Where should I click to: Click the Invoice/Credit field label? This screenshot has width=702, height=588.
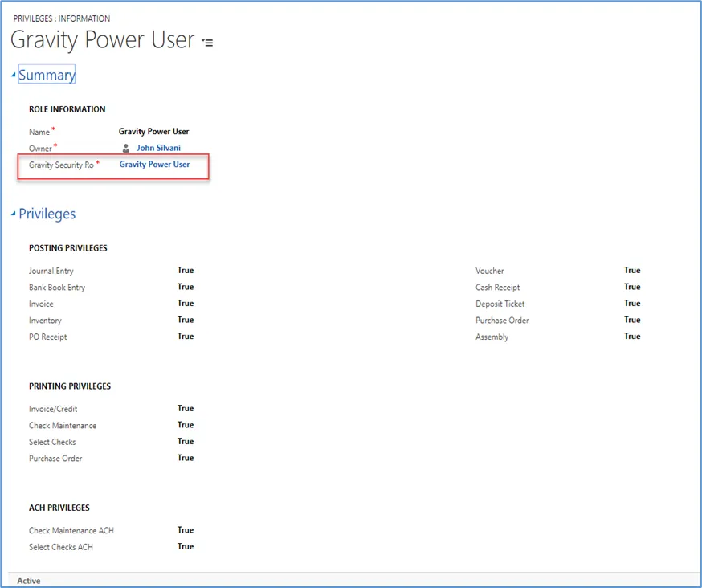pos(53,410)
